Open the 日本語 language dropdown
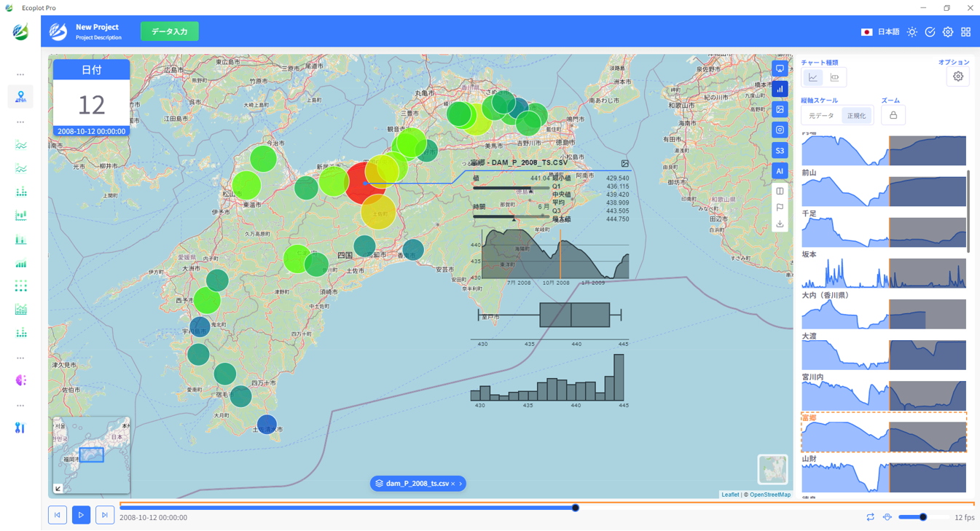This screenshot has height=531, width=980. 880,32
